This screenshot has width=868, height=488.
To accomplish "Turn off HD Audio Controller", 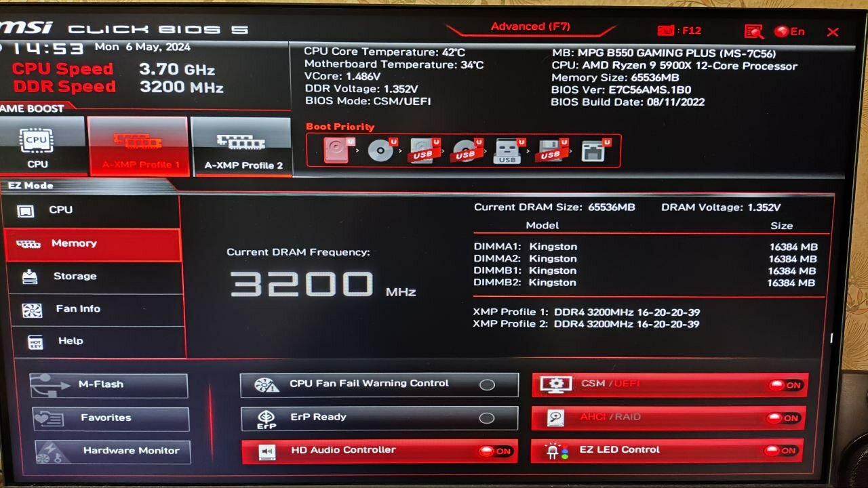I will pyautogui.click(x=380, y=451).
